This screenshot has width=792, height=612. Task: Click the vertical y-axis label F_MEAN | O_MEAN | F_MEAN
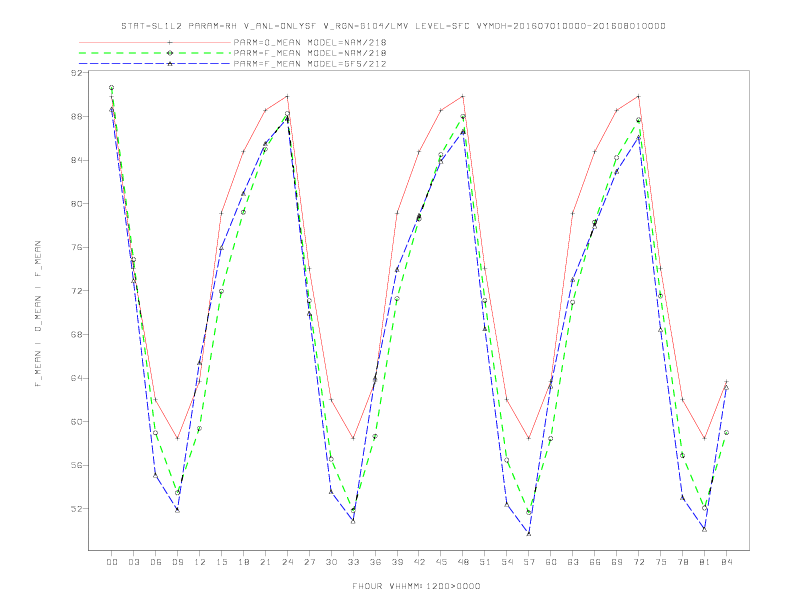click(38, 314)
